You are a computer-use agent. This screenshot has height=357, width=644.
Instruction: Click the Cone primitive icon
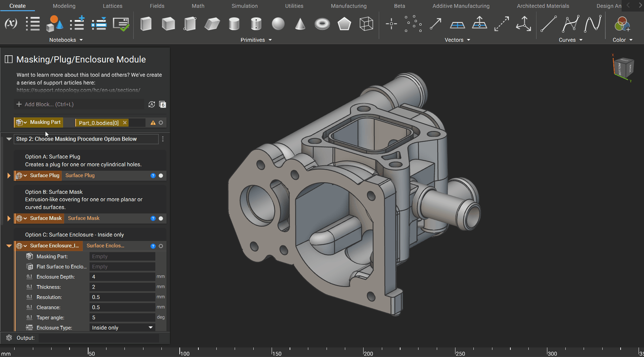pyautogui.click(x=300, y=24)
